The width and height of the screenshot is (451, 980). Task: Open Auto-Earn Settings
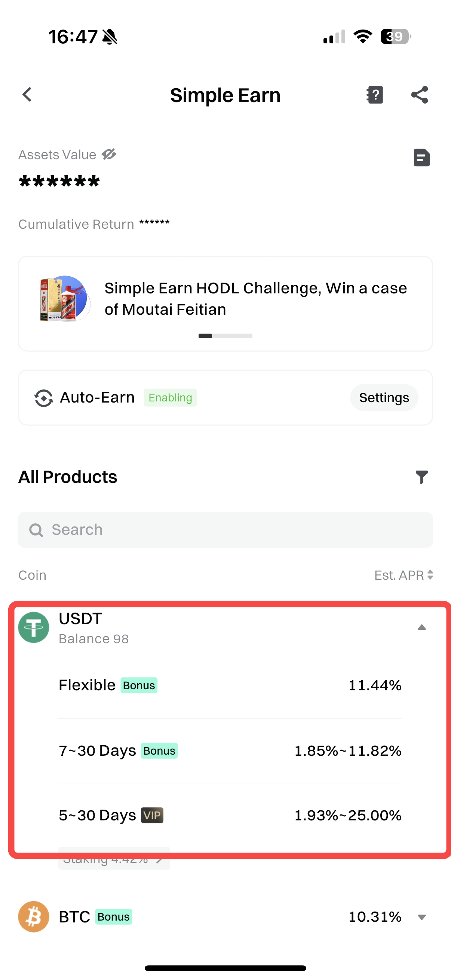click(384, 398)
